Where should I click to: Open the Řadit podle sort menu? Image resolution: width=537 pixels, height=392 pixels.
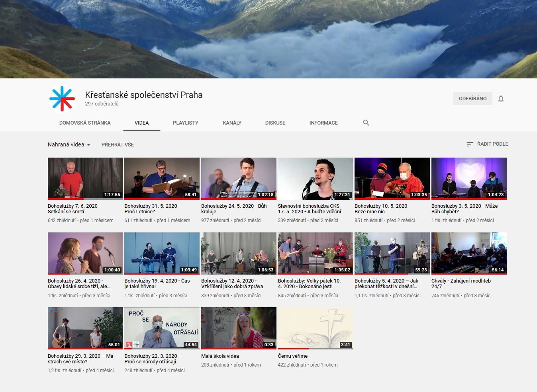click(x=492, y=144)
